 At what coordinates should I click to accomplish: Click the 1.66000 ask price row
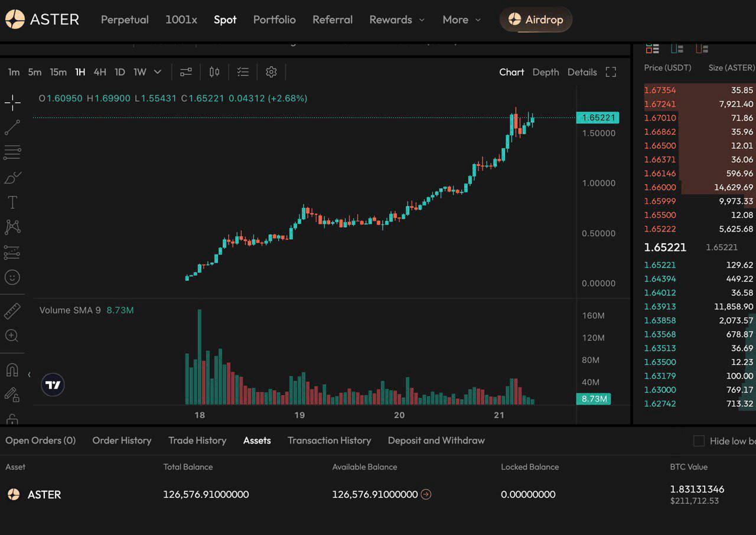coord(699,187)
